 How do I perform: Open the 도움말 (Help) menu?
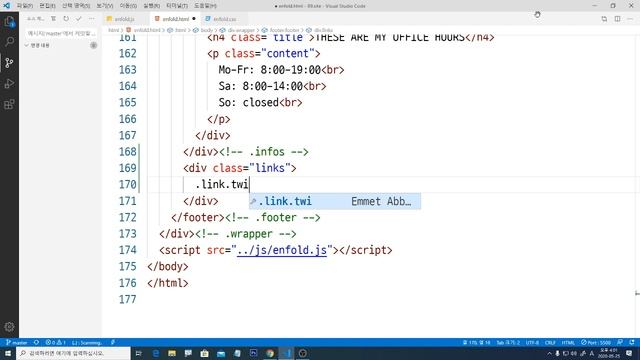tap(205, 6)
